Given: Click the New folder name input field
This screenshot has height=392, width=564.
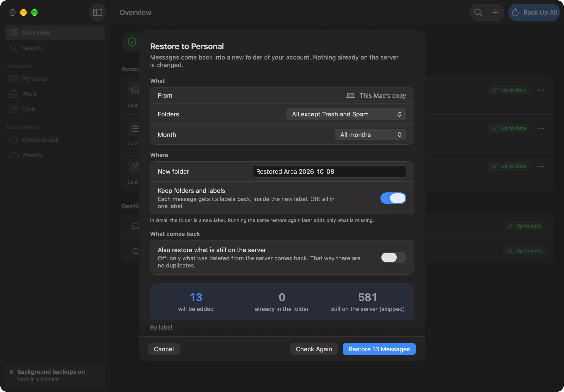Looking at the screenshot, I should click(329, 171).
